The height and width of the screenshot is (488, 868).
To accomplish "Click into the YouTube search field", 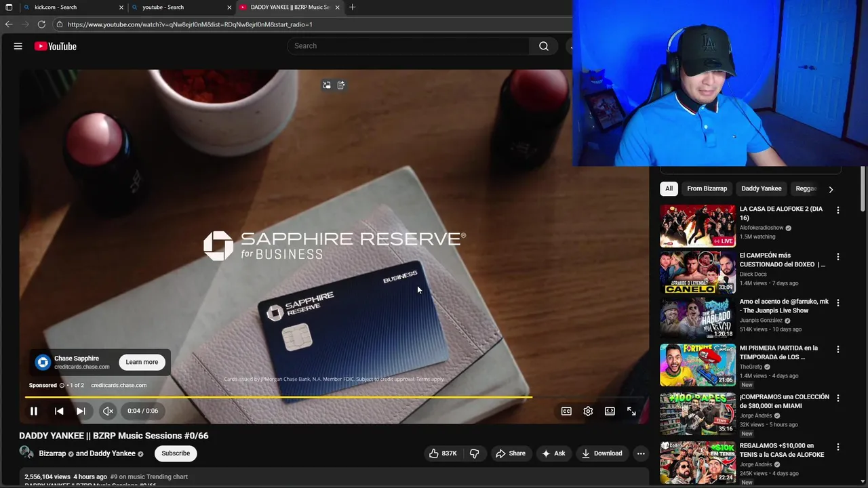I will click(409, 46).
